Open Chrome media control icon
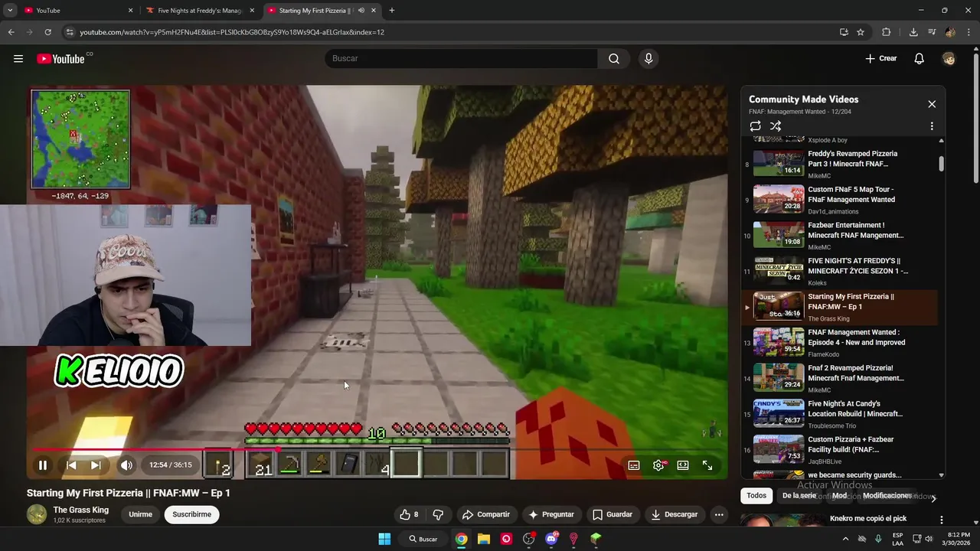This screenshot has height=551, width=980. [x=932, y=32]
